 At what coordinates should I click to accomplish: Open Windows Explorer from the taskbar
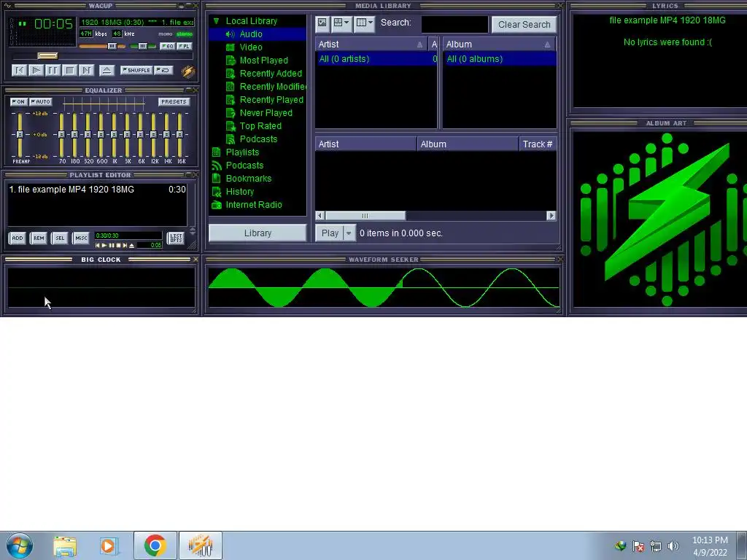pos(65,545)
